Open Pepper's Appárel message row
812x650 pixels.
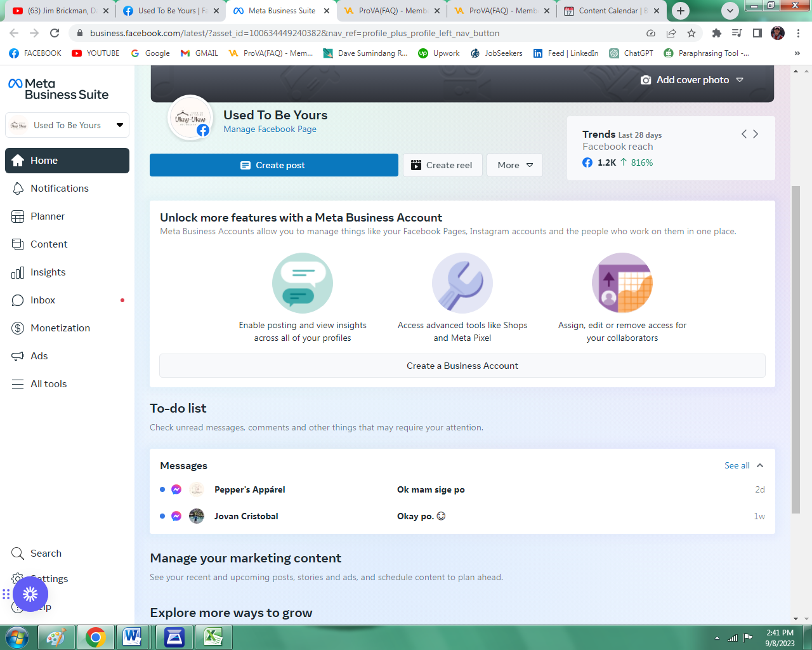pos(462,489)
